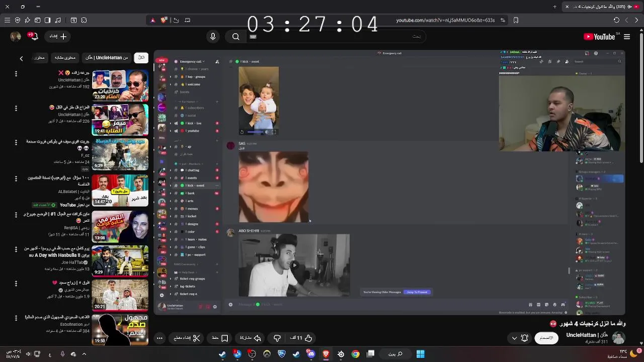Open the site settings icon beside the URL
This screenshot has height=362, width=644.
[x=503, y=20]
